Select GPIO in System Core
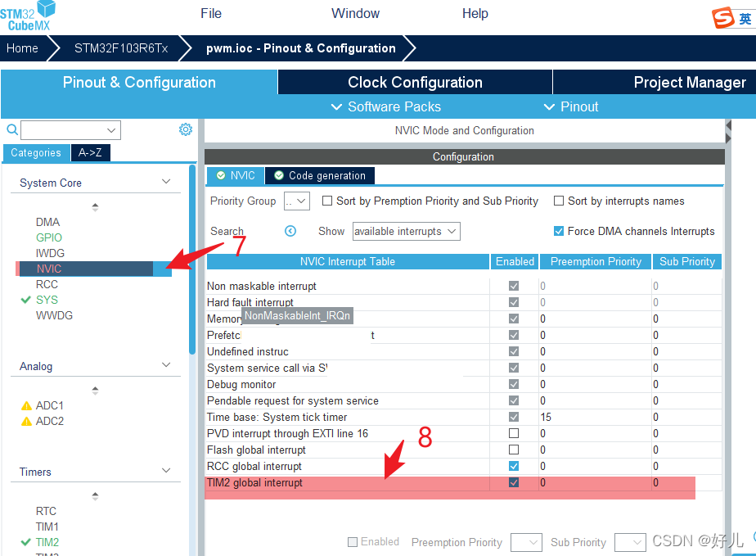Viewport: 756px width, 556px height. 49,237
